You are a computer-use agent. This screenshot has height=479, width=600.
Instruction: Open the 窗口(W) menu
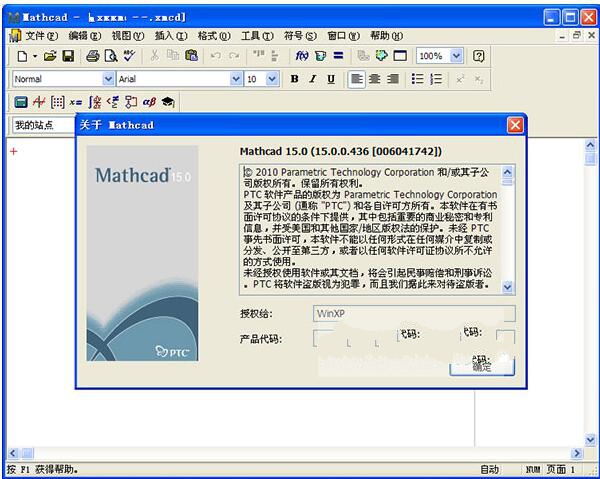343,36
